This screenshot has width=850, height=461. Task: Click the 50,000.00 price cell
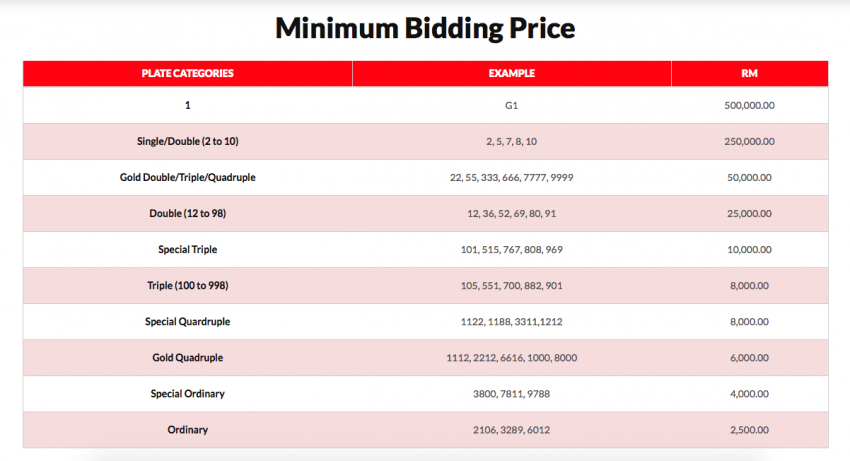[x=749, y=177]
